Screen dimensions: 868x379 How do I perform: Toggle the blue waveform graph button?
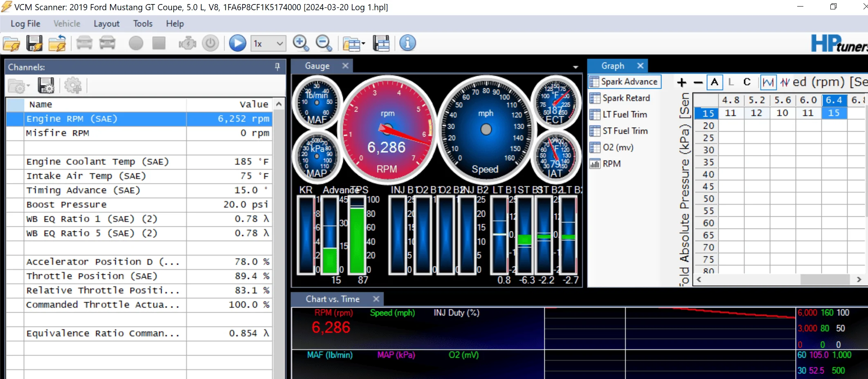(768, 82)
